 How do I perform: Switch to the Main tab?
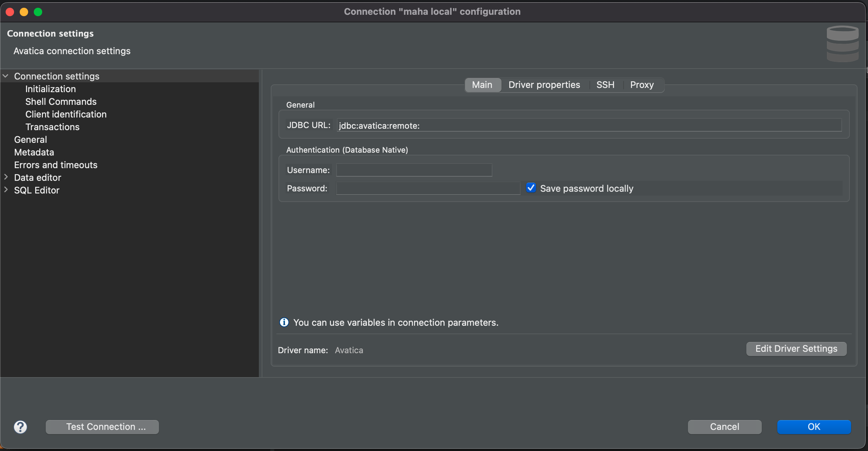click(483, 85)
